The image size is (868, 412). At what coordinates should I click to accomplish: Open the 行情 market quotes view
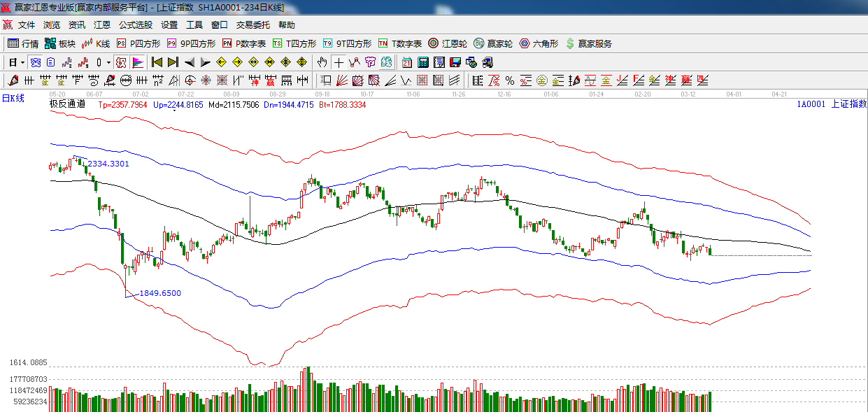[23, 43]
